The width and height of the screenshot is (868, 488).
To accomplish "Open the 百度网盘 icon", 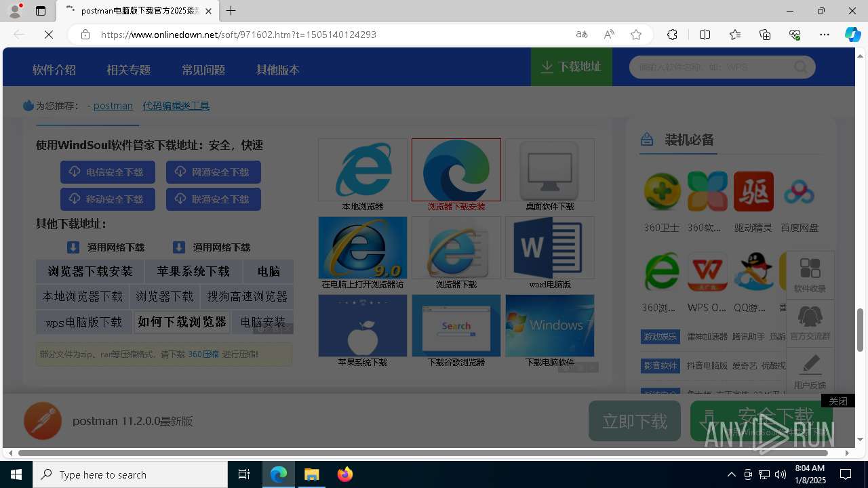I will pos(799,192).
